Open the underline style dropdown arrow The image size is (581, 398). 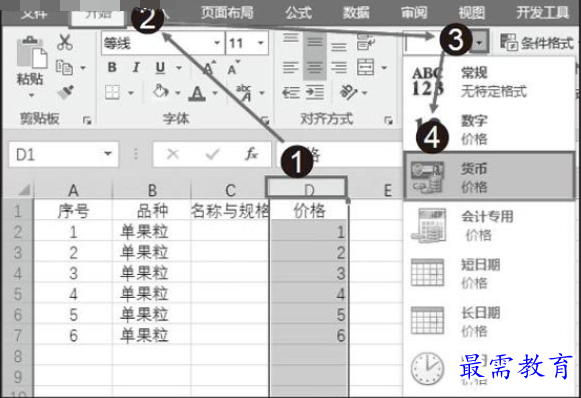[x=179, y=68]
